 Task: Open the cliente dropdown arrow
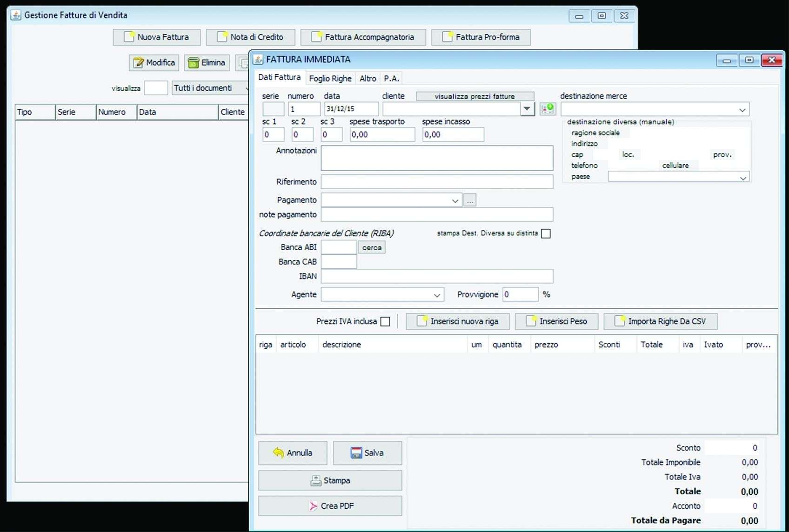pyautogui.click(x=527, y=109)
